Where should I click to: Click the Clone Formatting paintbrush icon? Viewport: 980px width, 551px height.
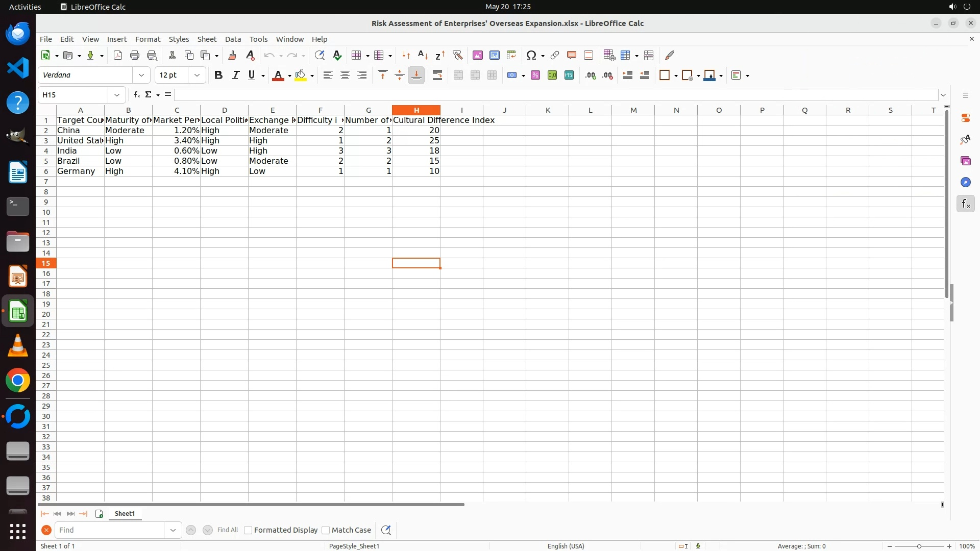point(232,55)
